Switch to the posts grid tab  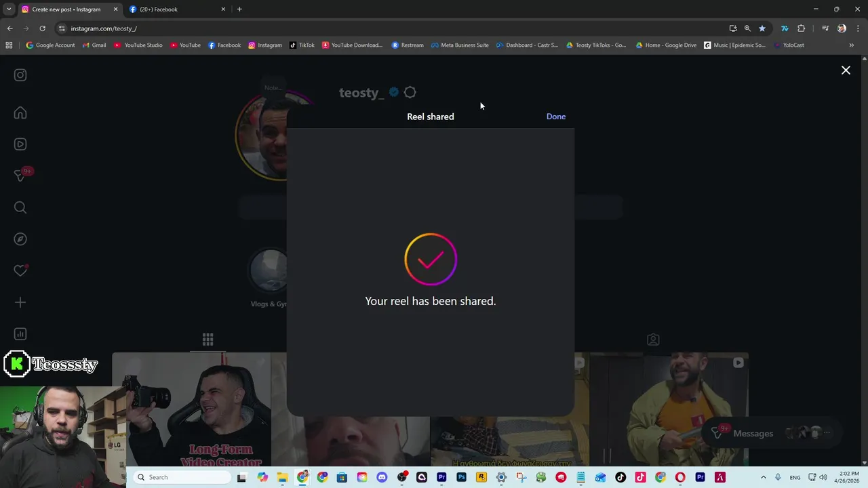[208, 339]
